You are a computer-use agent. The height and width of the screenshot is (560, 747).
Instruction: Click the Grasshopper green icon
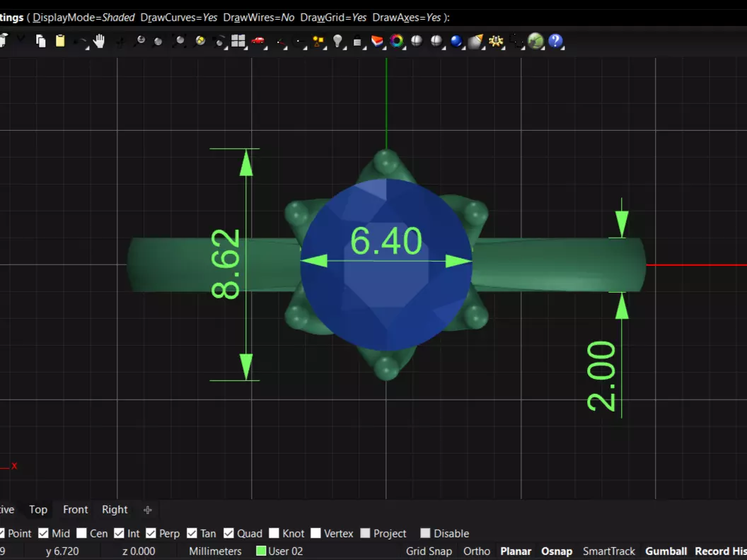pyautogui.click(x=535, y=41)
